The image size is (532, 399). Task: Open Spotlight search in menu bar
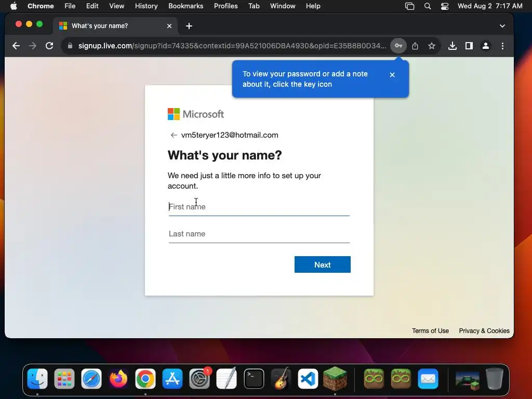coord(428,6)
